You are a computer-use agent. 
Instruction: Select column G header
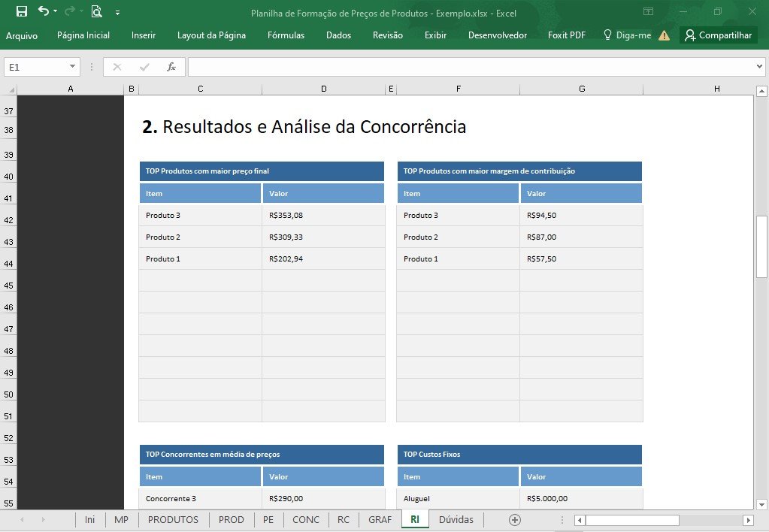582,89
